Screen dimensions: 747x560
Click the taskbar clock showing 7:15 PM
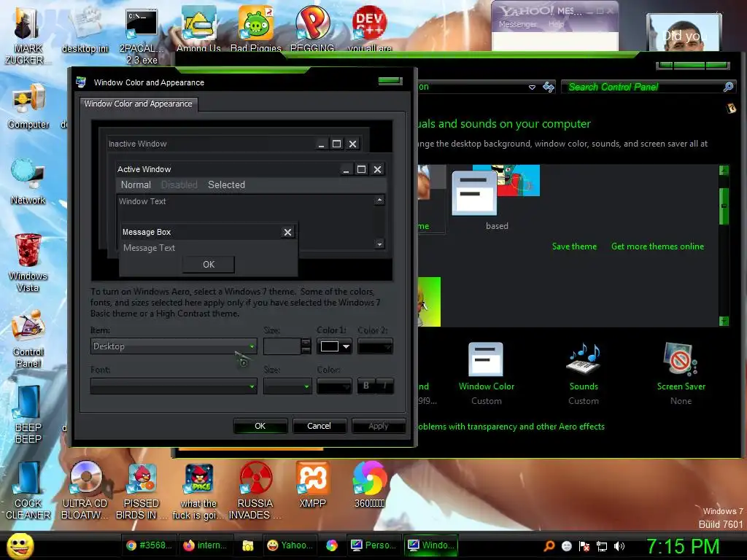(x=682, y=546)
